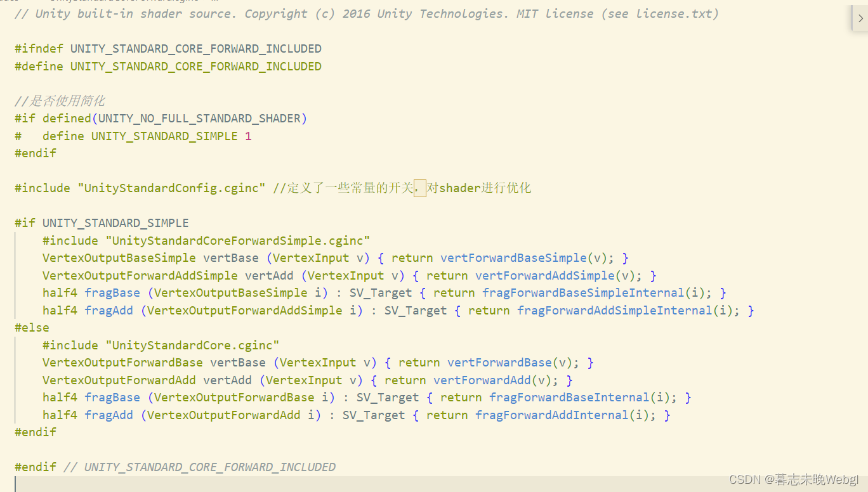Click the '//定义了一些常量的开关' Chinese comment
Screen dimensions: 868x492
tap(343, 188)
